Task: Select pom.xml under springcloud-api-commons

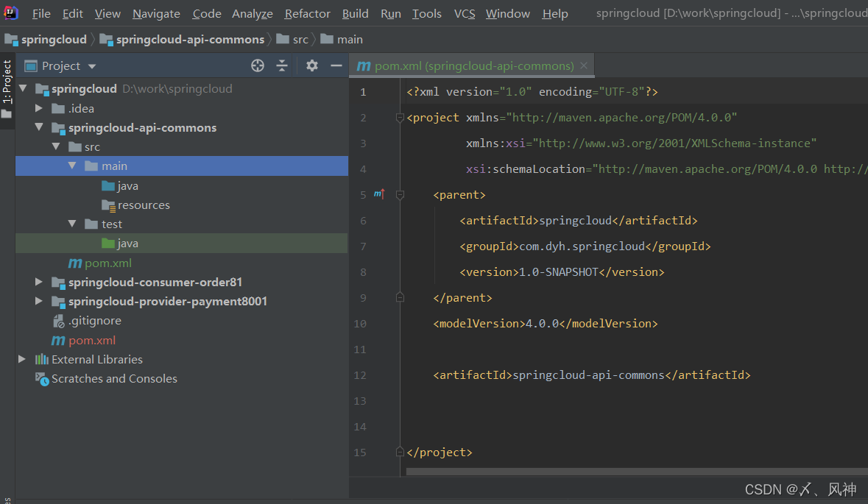Action: pyautogui.click(x=100, y=263)
